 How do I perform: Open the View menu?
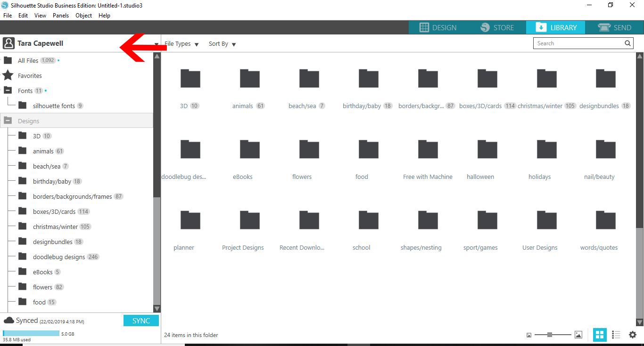[x=41, y=16]
